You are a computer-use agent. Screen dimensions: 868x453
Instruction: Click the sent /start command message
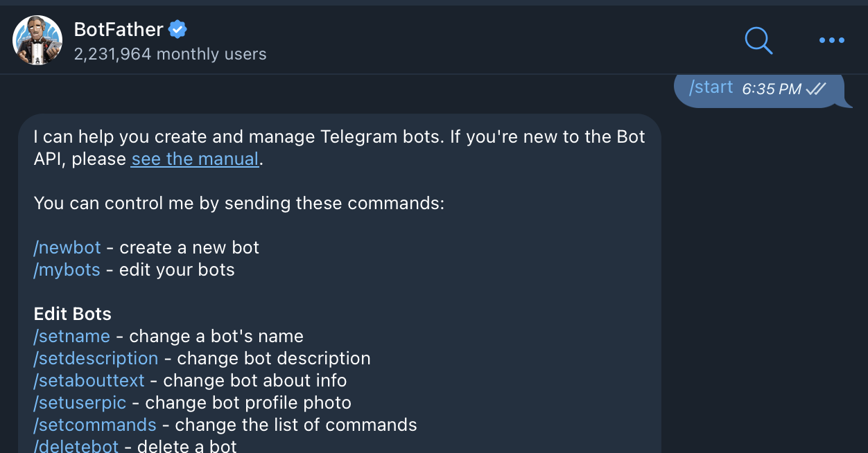(x=711, y=87)
